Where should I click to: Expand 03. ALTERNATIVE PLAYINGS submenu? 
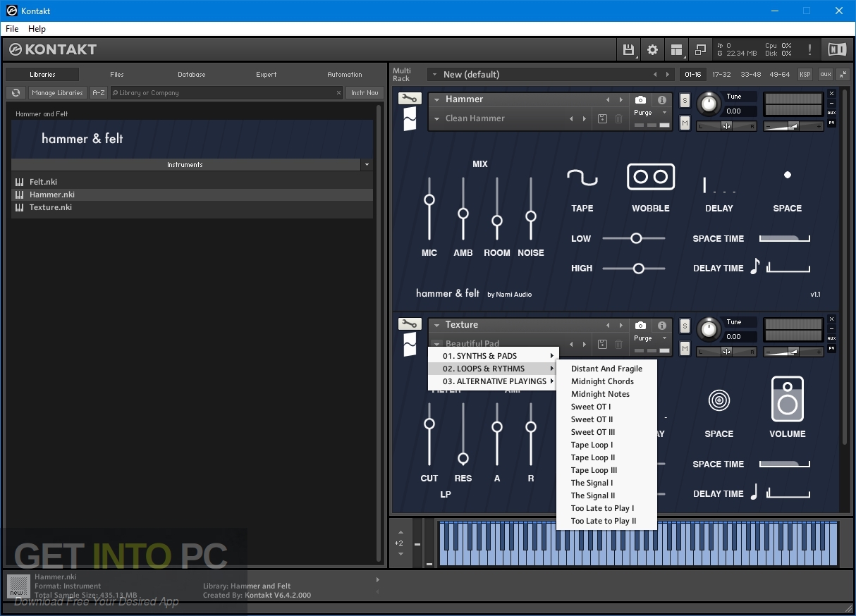[494, 381]
